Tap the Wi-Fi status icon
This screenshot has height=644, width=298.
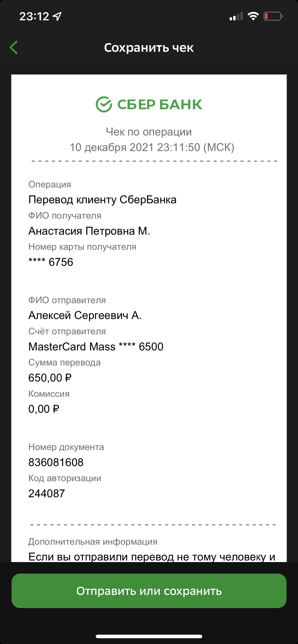253,16
